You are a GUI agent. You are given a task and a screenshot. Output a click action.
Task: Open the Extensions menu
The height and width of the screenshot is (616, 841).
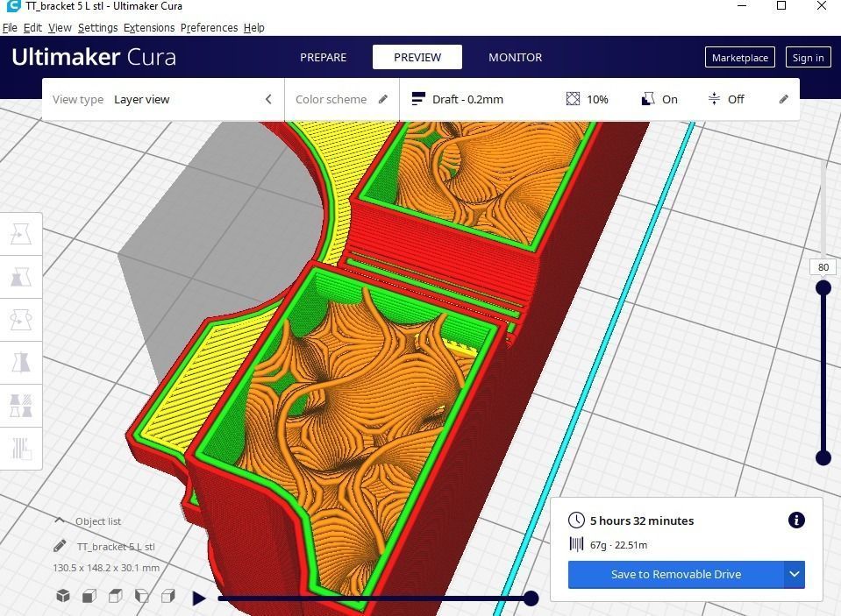point(149,27)
